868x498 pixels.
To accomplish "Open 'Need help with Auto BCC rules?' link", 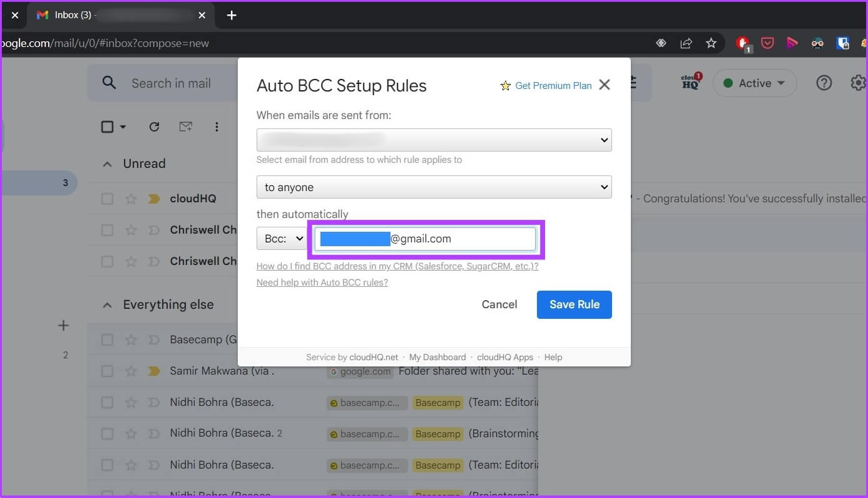I will tap(322, 283).
